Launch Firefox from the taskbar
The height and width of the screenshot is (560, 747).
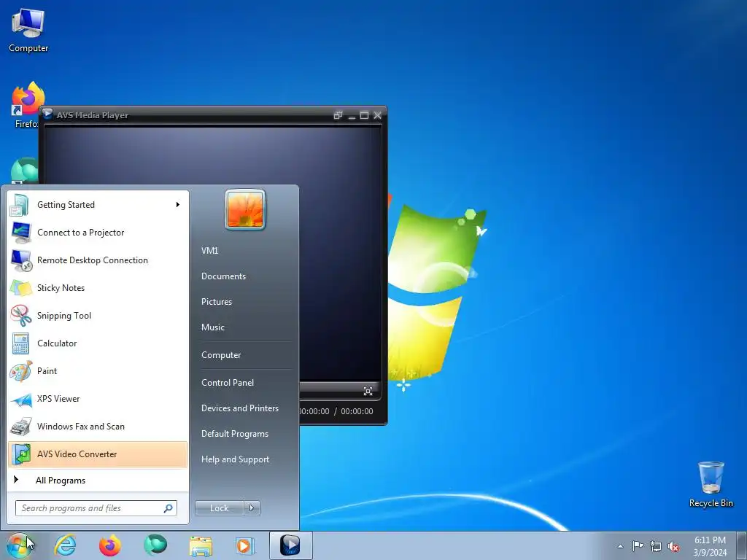110,545
